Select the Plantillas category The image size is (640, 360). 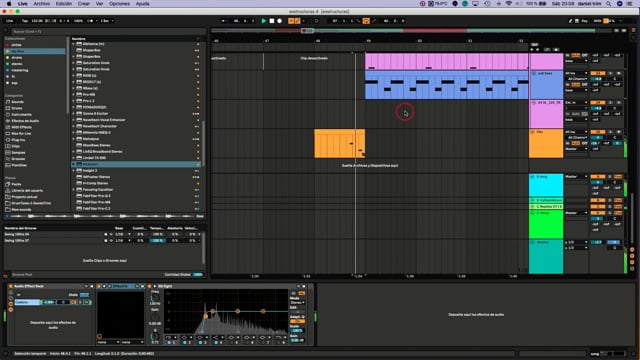pyautogui.click(x=19, y=165)
